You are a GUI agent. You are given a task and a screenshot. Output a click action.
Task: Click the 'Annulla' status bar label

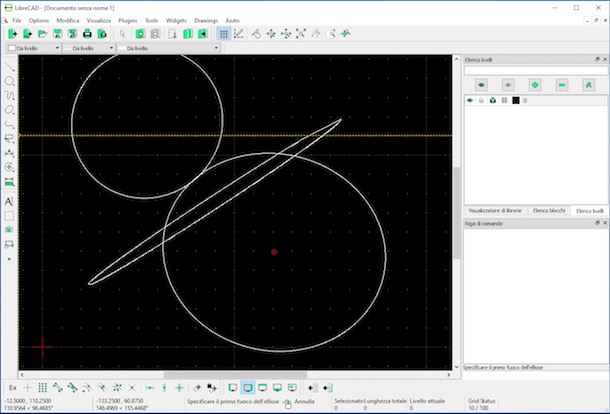(304, 401)
